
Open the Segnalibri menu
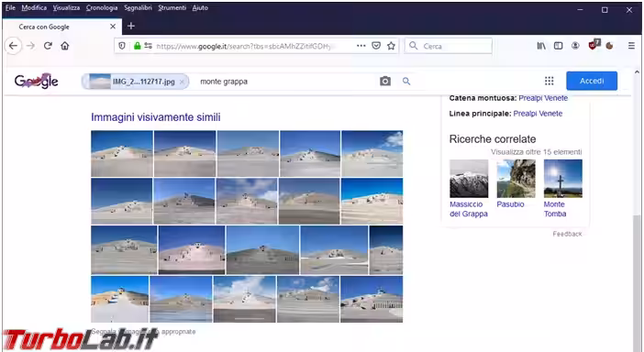coord(138,8)
